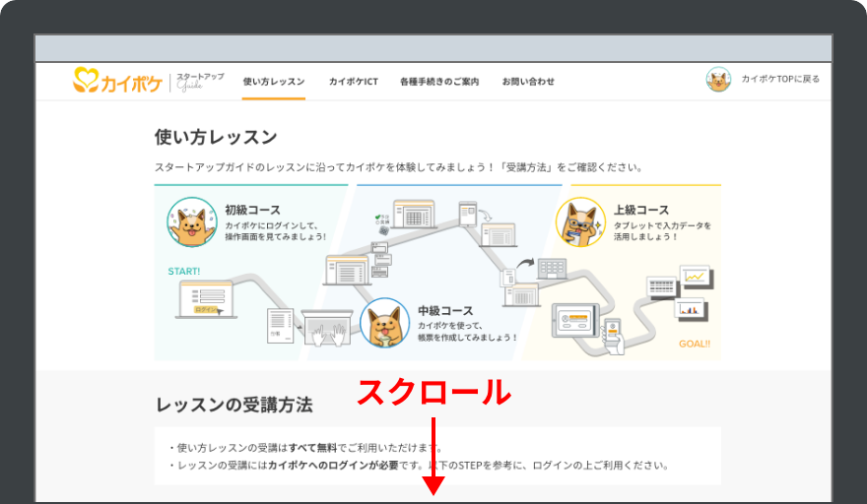Click the dog avatar icon in header
This screenshot has width=867, height=504.
pyautogui.click(x=718, y=80)
